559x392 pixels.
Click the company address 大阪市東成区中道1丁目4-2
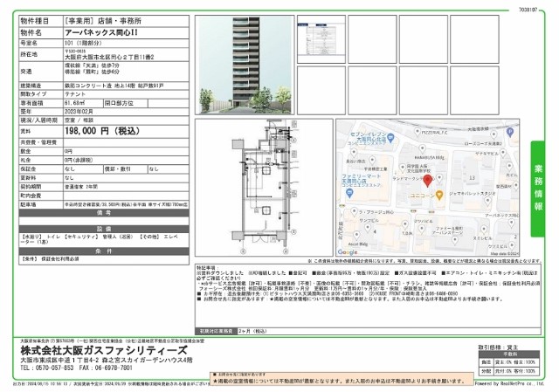click(x=59, y=360)
